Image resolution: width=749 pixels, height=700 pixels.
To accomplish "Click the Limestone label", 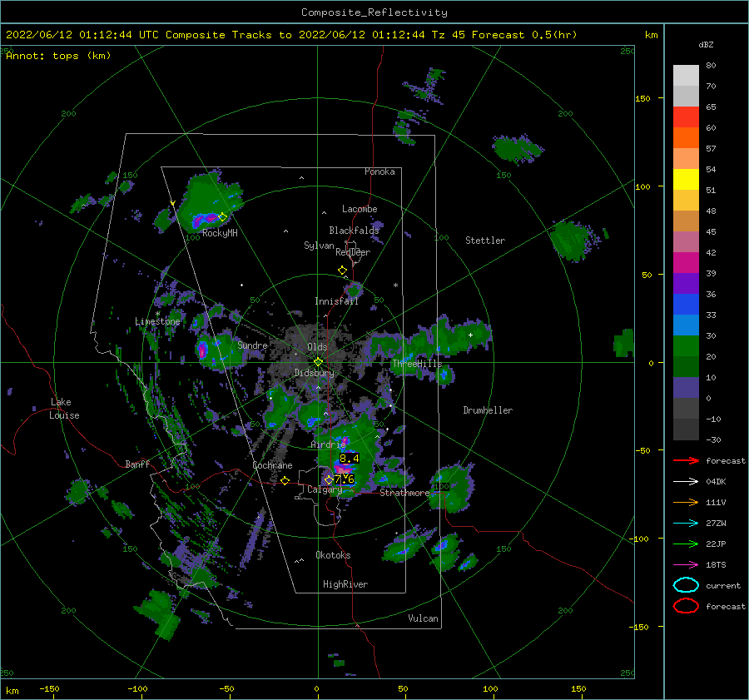I will pyautogui.click(x=157, y=321).
